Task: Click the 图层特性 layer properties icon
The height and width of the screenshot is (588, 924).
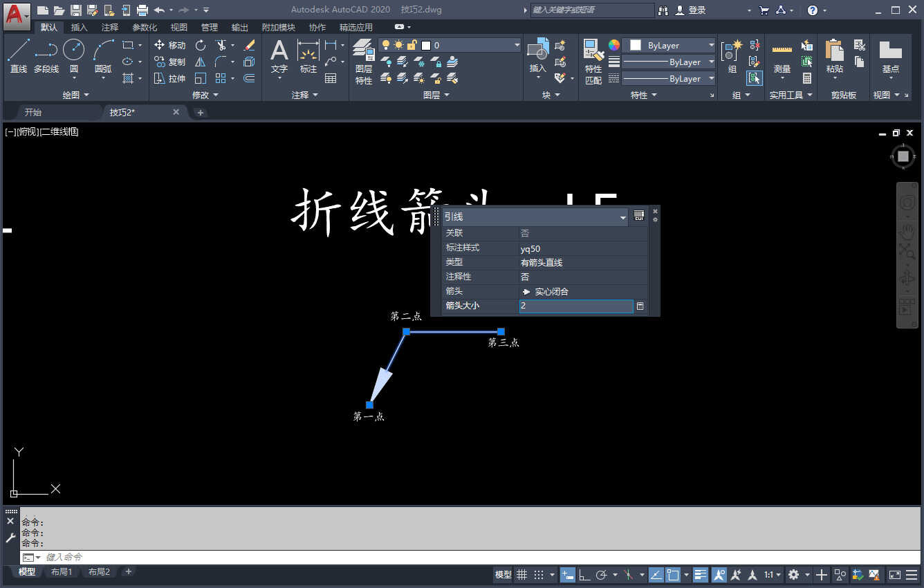Action: click(364, 62)
